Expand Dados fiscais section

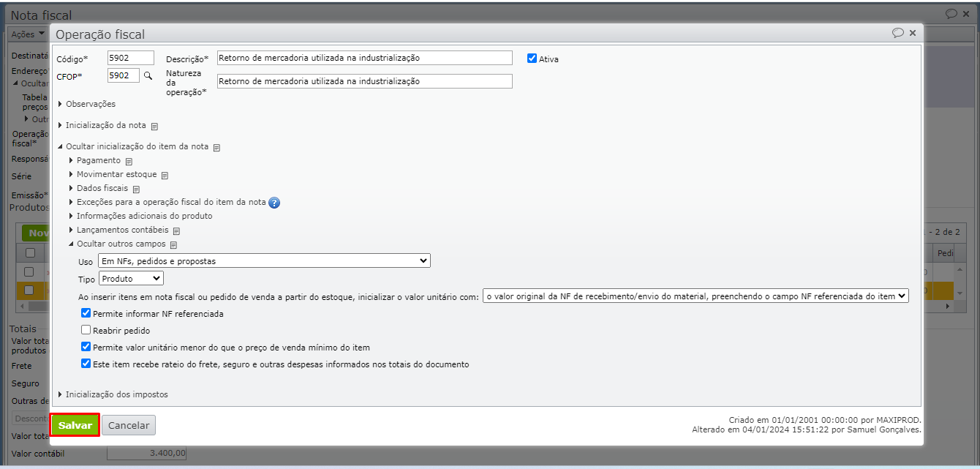98,188
